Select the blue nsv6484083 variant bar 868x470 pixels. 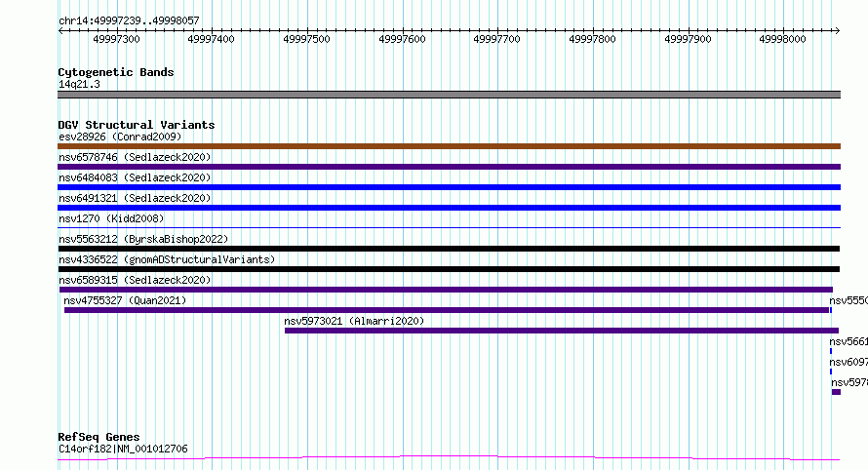click(x=449, y=187)
